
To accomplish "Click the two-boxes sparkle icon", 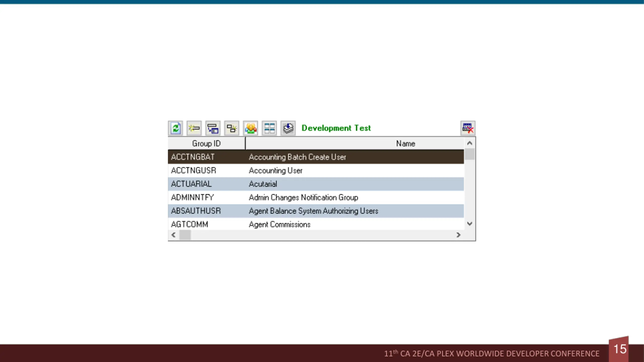I will (x=232, y=128).
